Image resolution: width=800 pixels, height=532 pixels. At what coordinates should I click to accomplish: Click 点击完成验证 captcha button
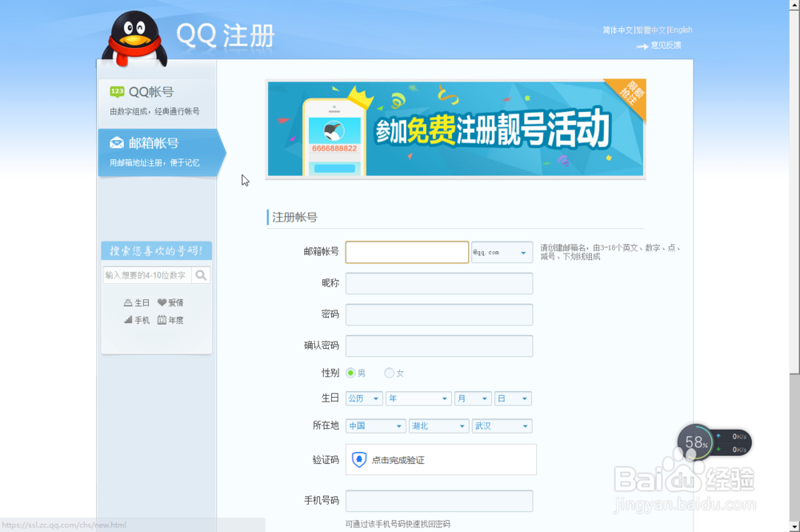[x=442, y=459]
